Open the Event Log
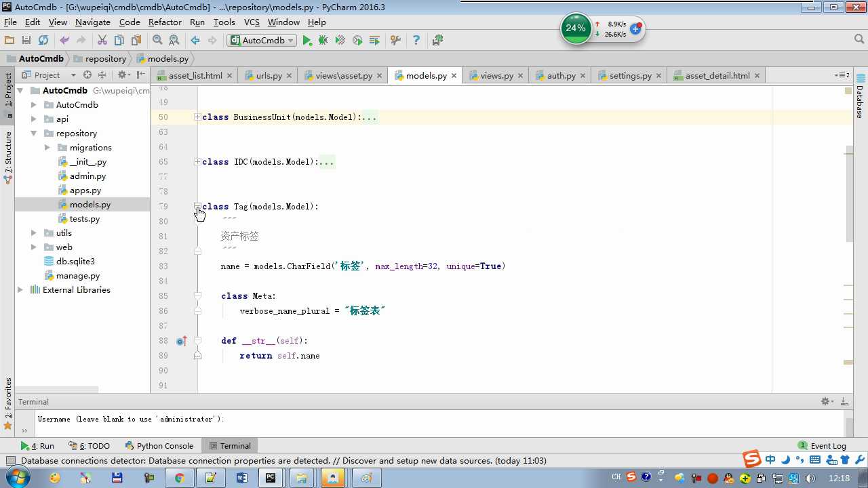Screen dimensions: 868x488 (822, 446)
